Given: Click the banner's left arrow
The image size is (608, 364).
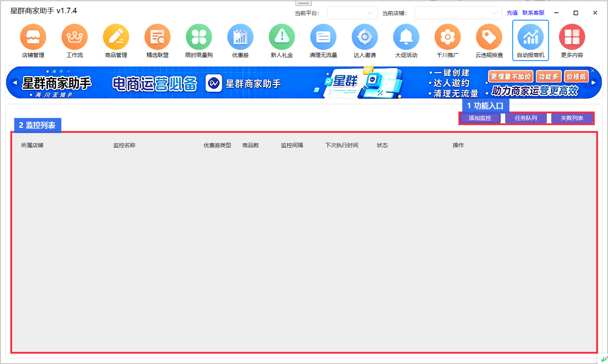Looking at the screenshot, I should click(14, 82).
